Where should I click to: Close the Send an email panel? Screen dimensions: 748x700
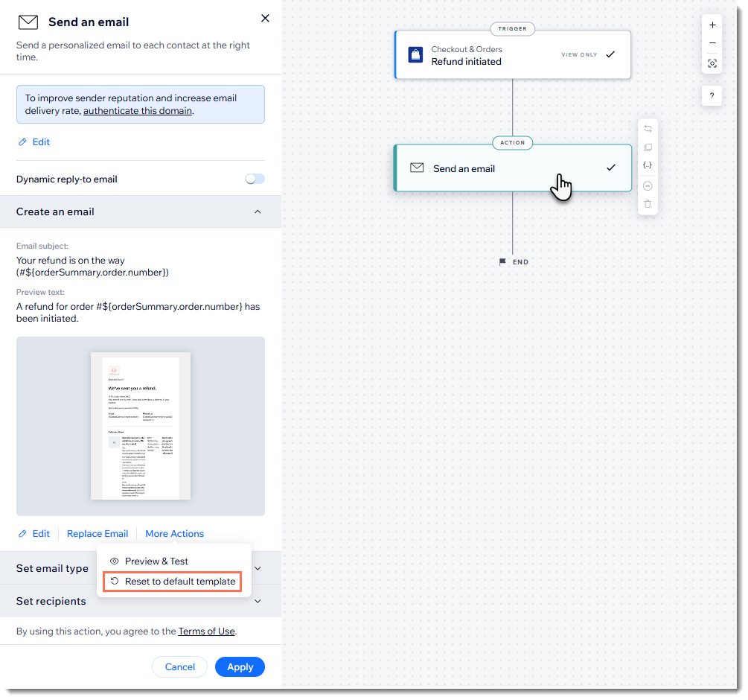coord(265,19)
